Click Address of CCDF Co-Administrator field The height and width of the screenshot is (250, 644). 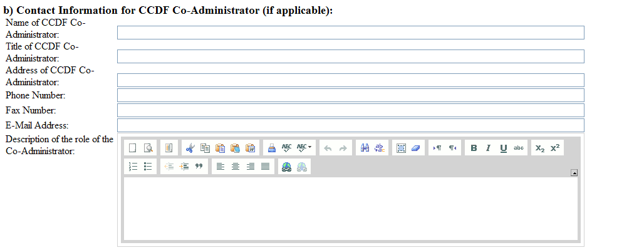pos(351,80)
